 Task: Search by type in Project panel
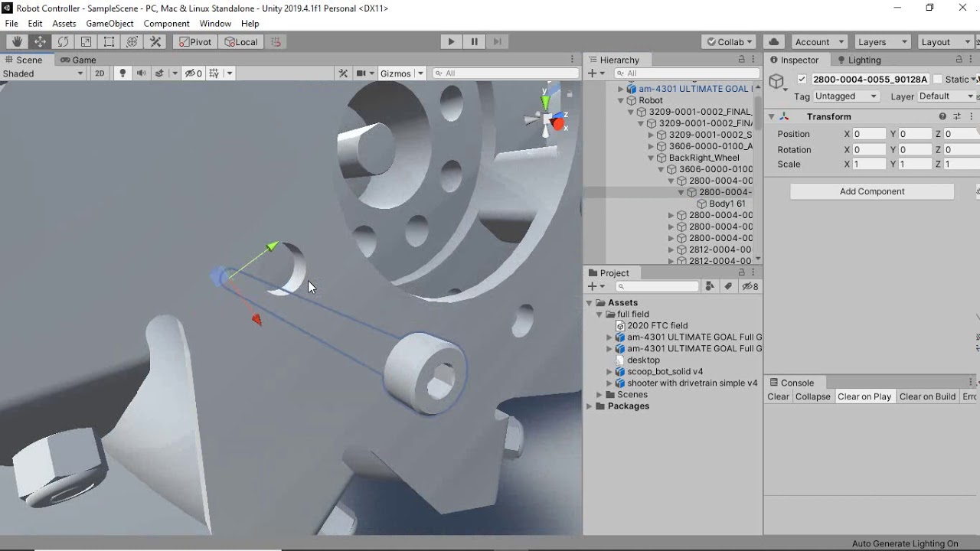click(x=710, y=286)
